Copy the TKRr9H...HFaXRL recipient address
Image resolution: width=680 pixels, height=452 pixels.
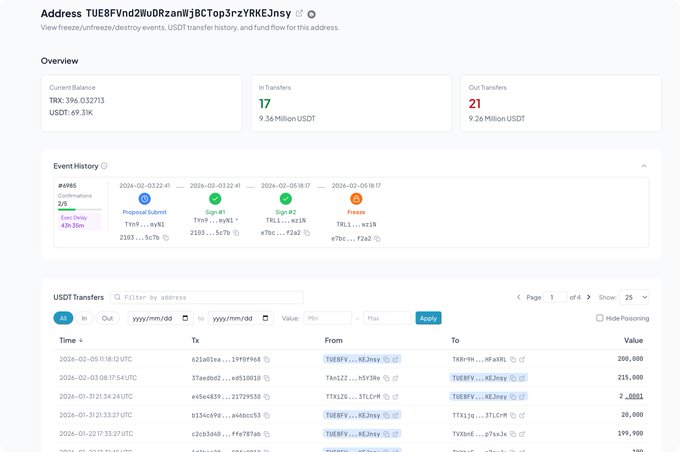pos(513,359)
